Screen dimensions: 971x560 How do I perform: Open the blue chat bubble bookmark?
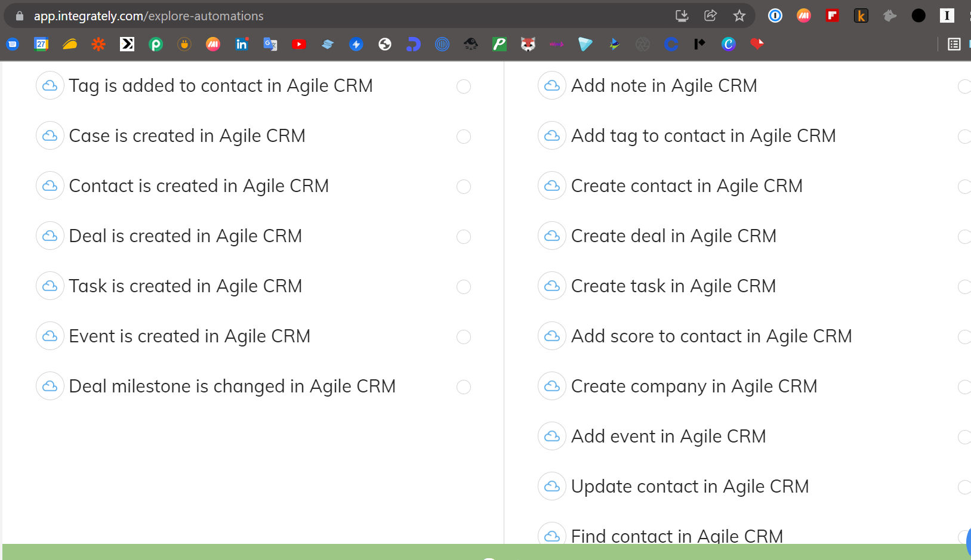[x=13, y=44]
